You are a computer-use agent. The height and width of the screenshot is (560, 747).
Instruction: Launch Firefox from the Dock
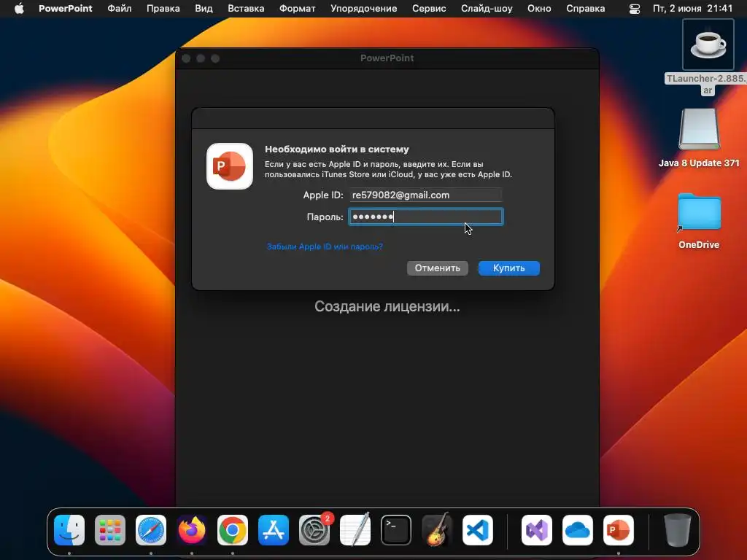tap(192, 529)
